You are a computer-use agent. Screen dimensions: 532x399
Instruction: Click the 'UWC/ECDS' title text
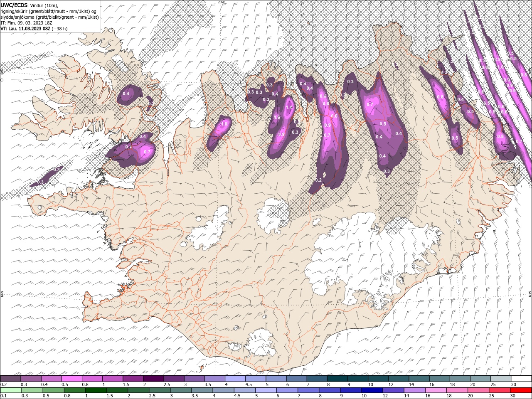tap(14, 5)
